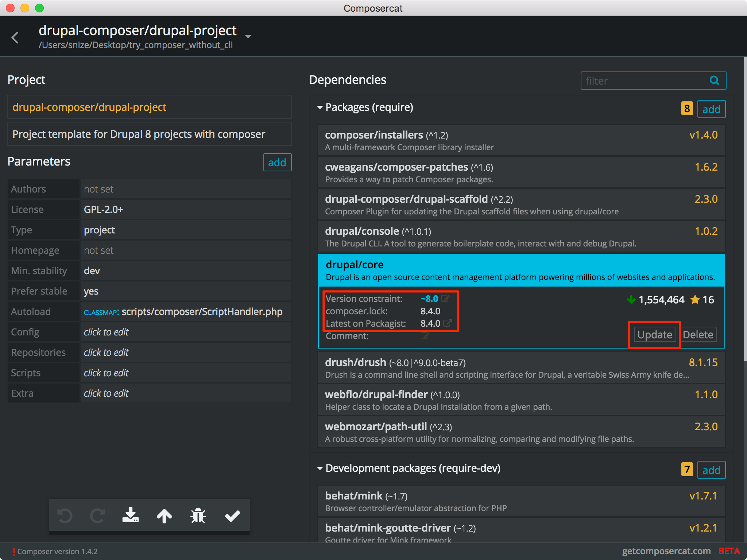This screenshot has height=560, width=747.
Task: Click the redo icon in bottom toolbar
Action: 97,516
